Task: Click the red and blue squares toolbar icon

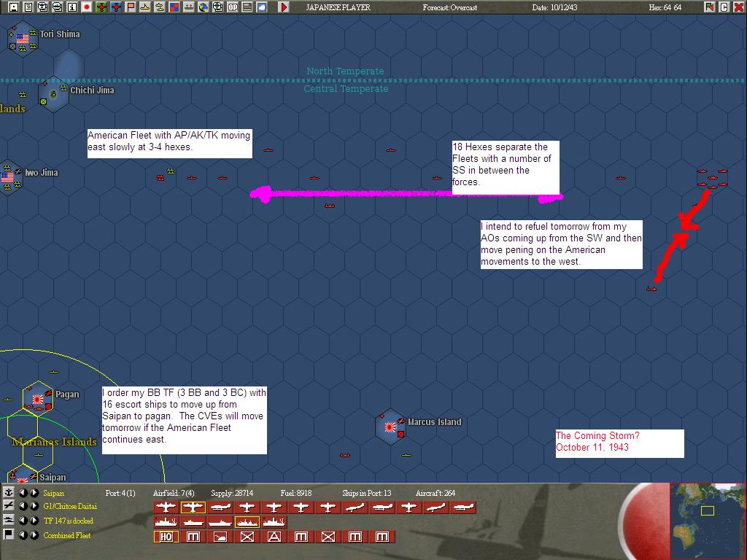Action: (174, 7)
